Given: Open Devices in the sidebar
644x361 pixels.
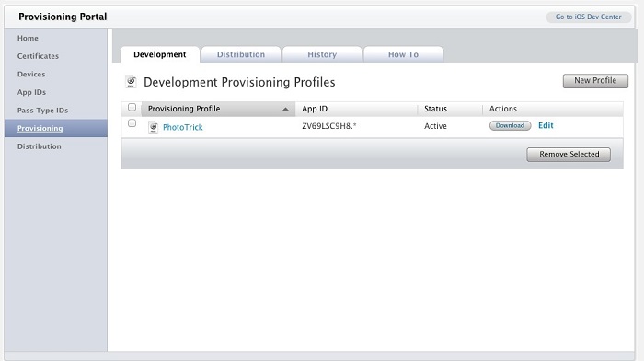Looking at the screenshot, I should (x=31, y=74).
